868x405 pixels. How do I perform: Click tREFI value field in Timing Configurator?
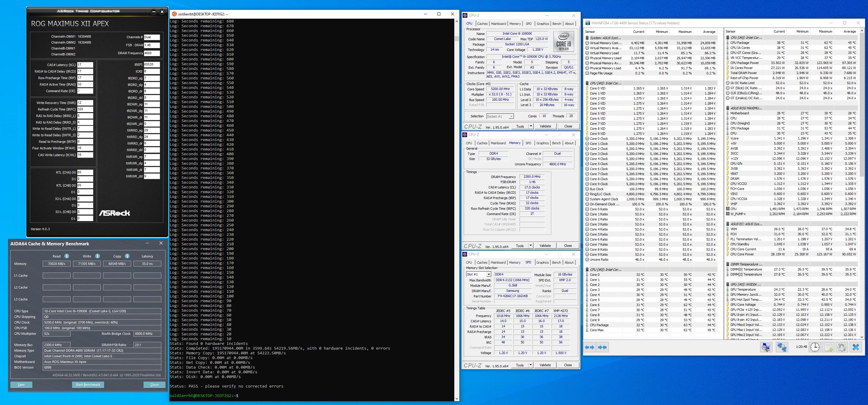(152, 65)
